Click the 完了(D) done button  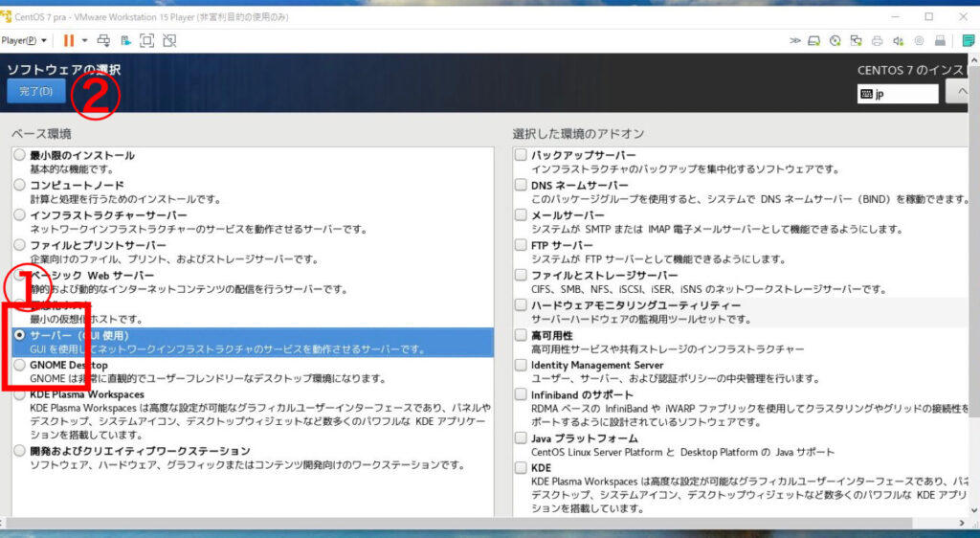point(36,91)
